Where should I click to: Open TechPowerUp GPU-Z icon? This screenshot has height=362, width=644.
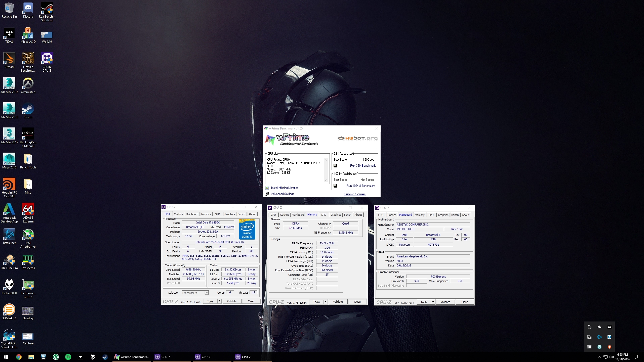click(28, 289)
